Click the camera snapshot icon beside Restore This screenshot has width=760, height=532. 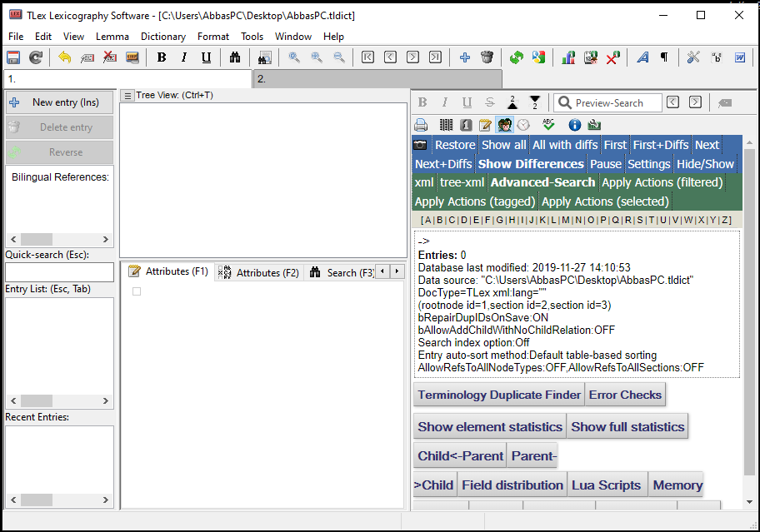point(420,145)
